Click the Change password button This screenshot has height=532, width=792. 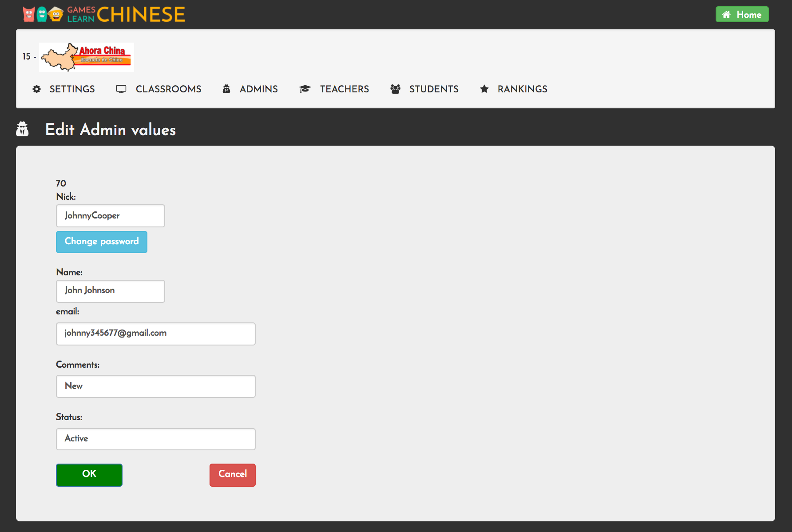(x=102, y=242)
